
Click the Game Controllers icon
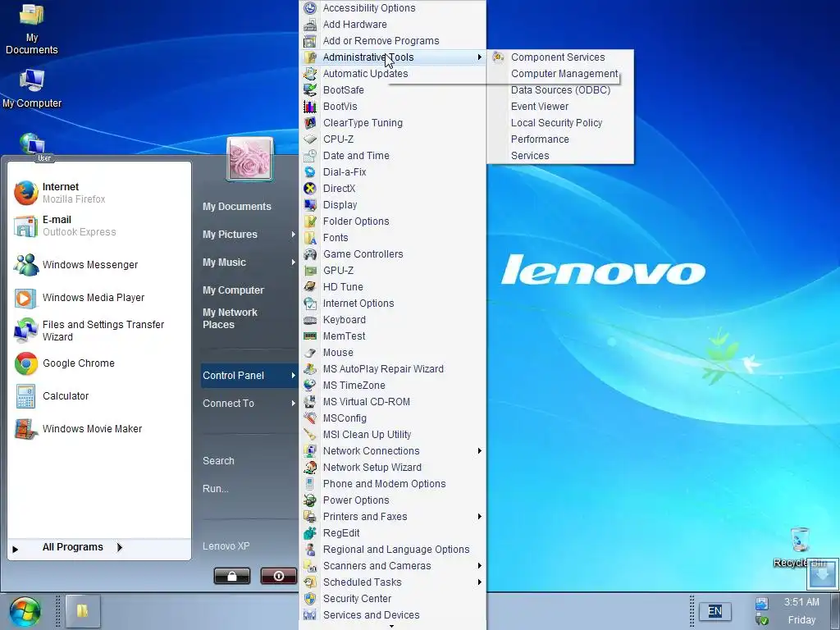(310, 254)
